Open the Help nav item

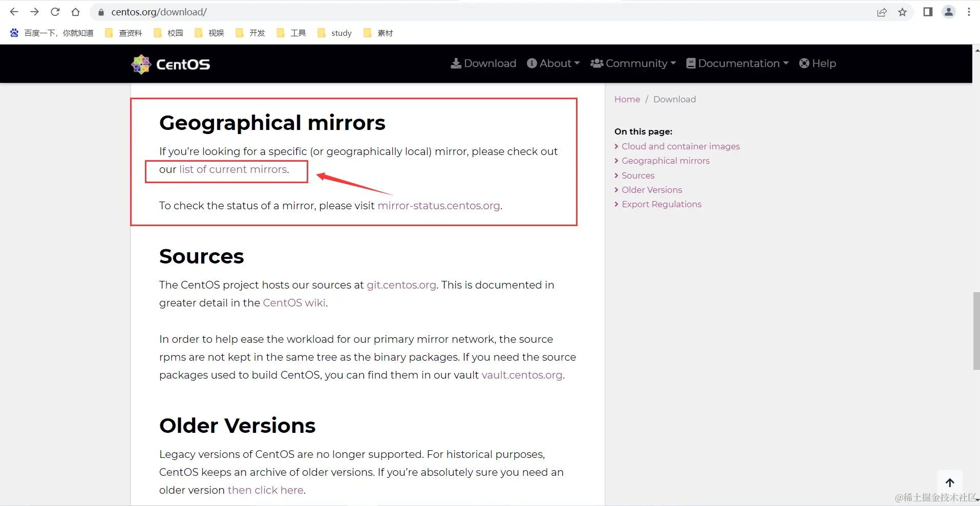(818, 63)
